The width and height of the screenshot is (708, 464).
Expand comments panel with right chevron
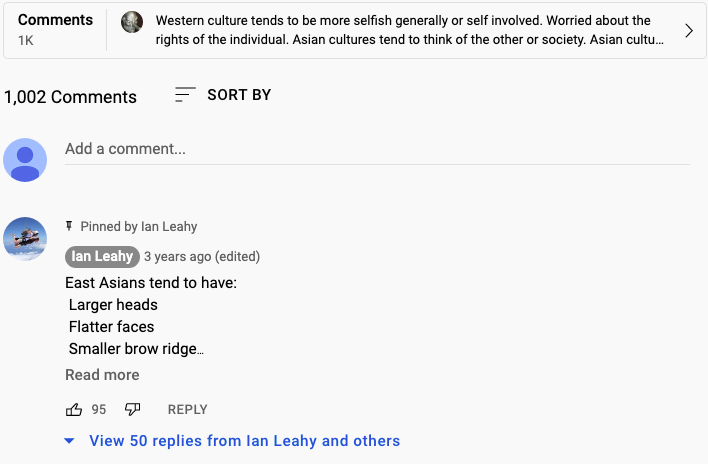coord(688,31)
